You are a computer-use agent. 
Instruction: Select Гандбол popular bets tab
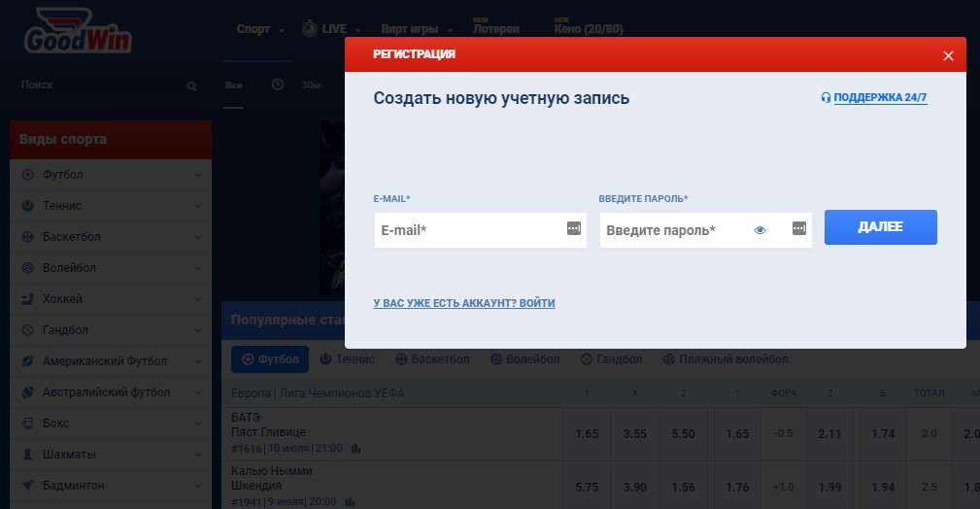[x=611, y=359]
